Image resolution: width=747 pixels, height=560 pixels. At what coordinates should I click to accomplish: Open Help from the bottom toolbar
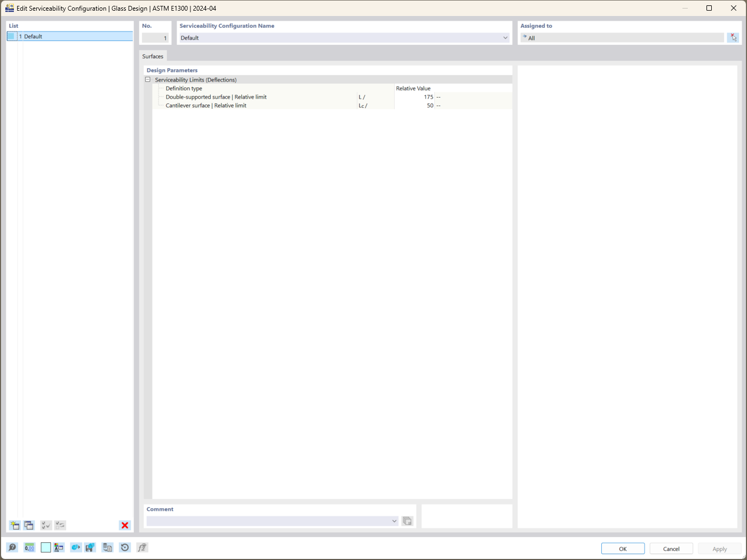pyautogui.click(x=11, y=547)
